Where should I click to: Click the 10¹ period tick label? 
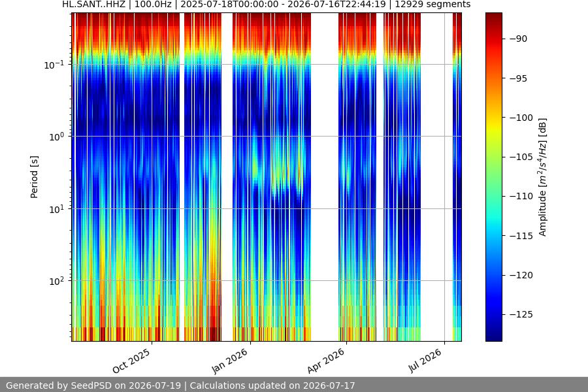coord(57,209)
